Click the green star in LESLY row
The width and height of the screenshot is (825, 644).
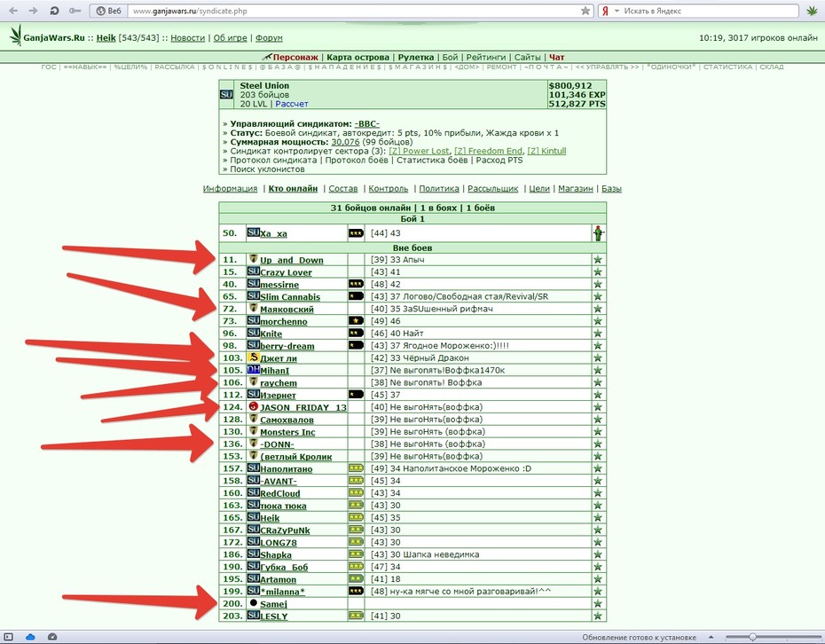pos(598,617)
